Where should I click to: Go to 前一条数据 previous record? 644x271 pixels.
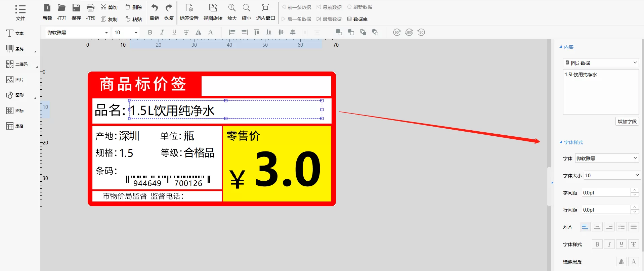296,7
